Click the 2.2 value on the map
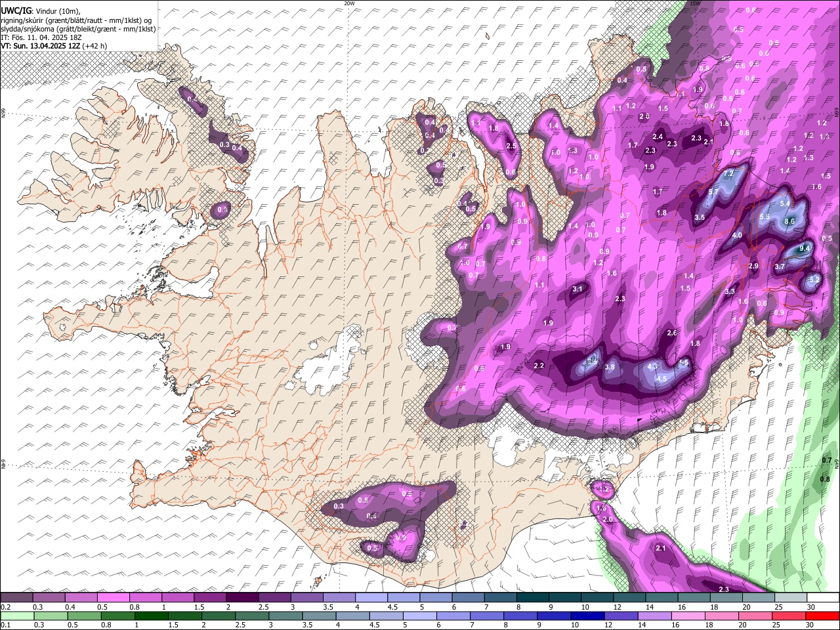840x630 pixels. [539, 366]
